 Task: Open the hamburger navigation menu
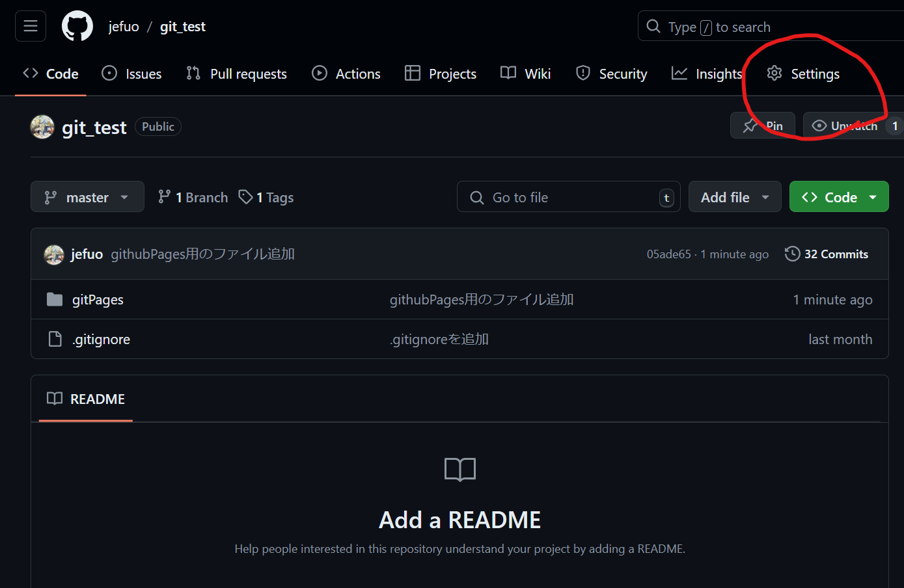(x=31, y=26)
